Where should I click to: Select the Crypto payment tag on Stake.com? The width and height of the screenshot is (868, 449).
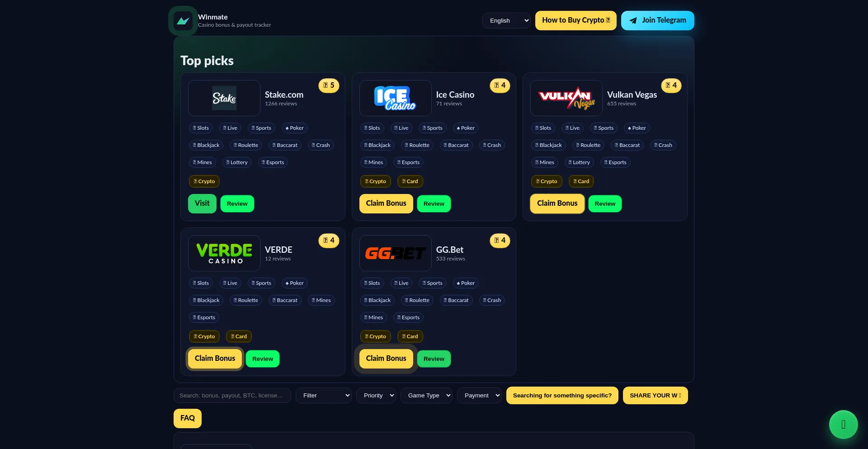(204, 181)
